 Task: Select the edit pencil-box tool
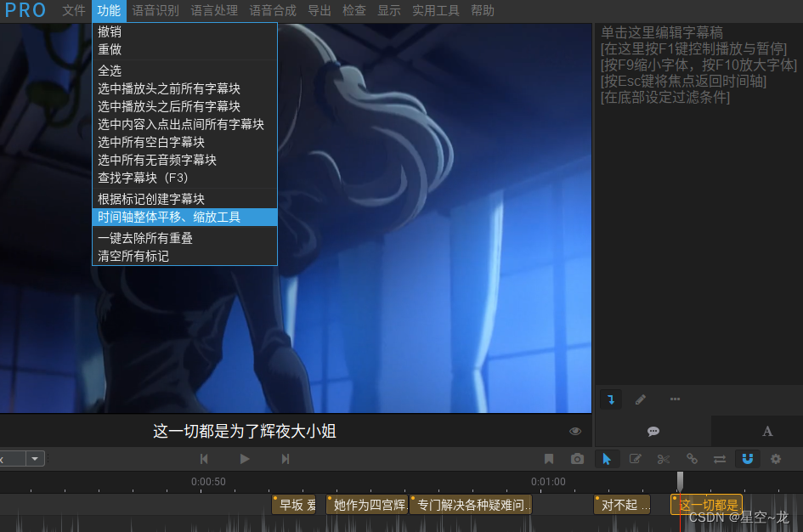pyautogui.click(x=635, y=459)
